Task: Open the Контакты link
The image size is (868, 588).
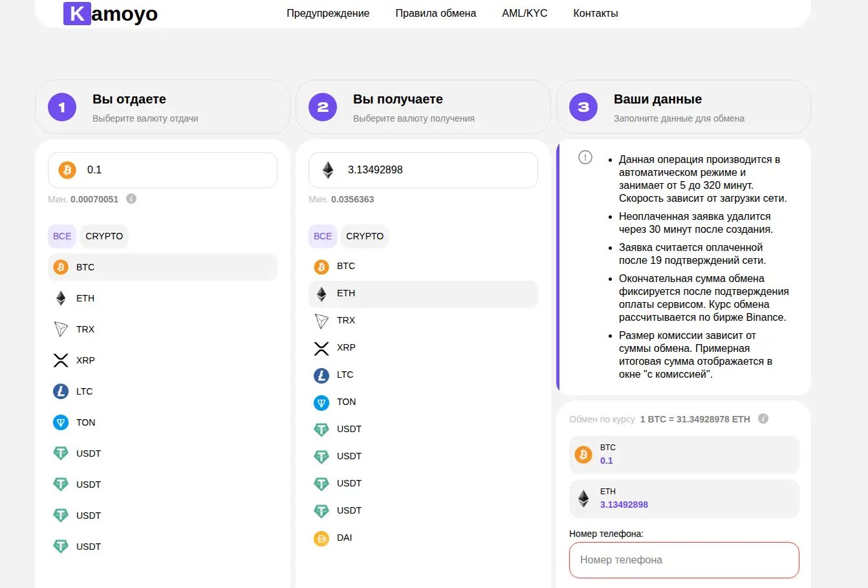Action: pos(595,13)
